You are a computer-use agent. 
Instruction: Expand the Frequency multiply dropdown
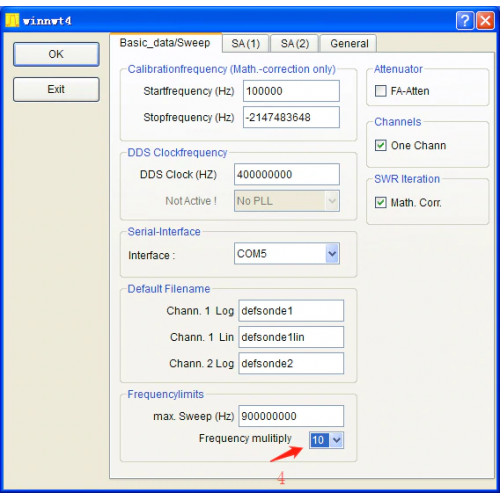pyautogui.click(x=337, y=440)
